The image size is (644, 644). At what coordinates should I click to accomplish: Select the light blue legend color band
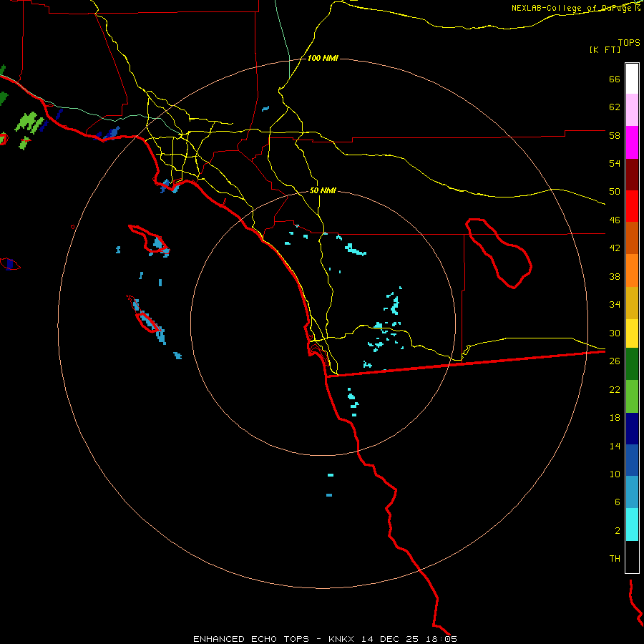(632, 492)
